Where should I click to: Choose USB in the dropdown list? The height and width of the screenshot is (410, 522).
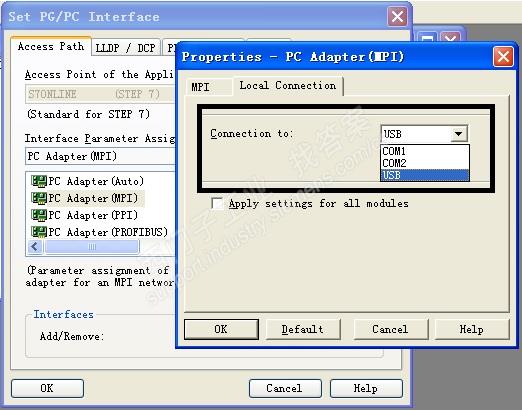(425, 175)
